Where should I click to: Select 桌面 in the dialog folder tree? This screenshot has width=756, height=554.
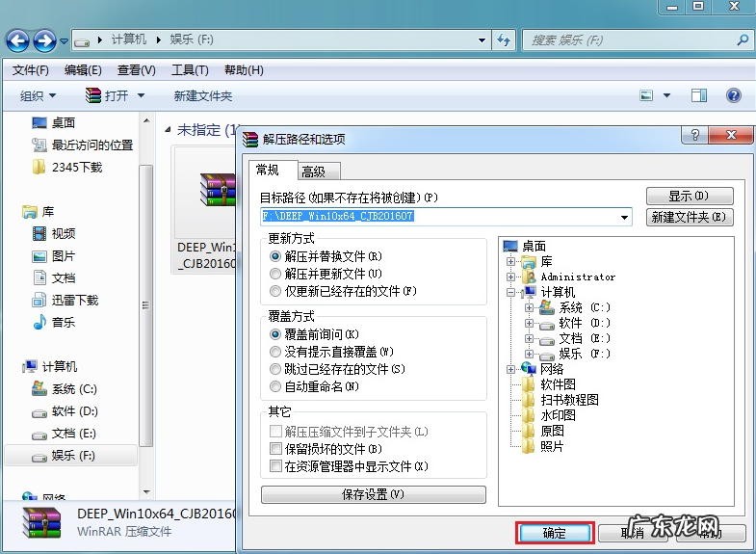(525, 247)
